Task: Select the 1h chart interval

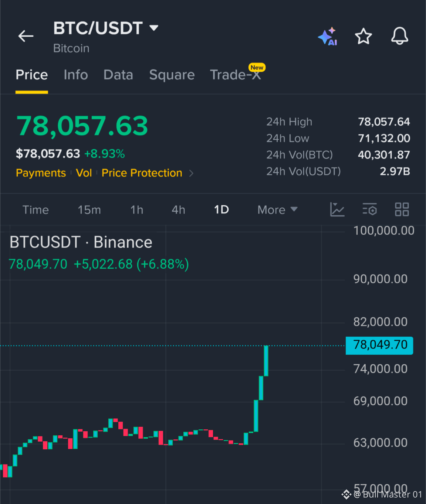Action: [x=137, y=210]
